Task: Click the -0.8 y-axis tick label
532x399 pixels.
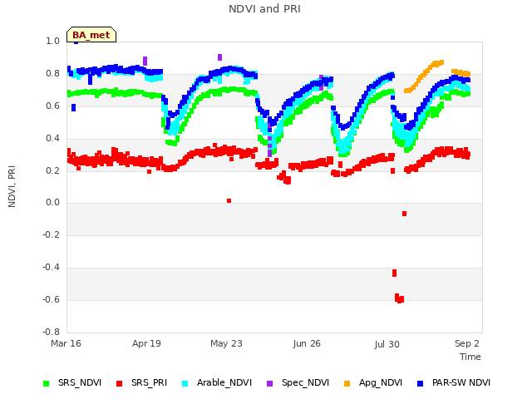Action: point(51,332)
